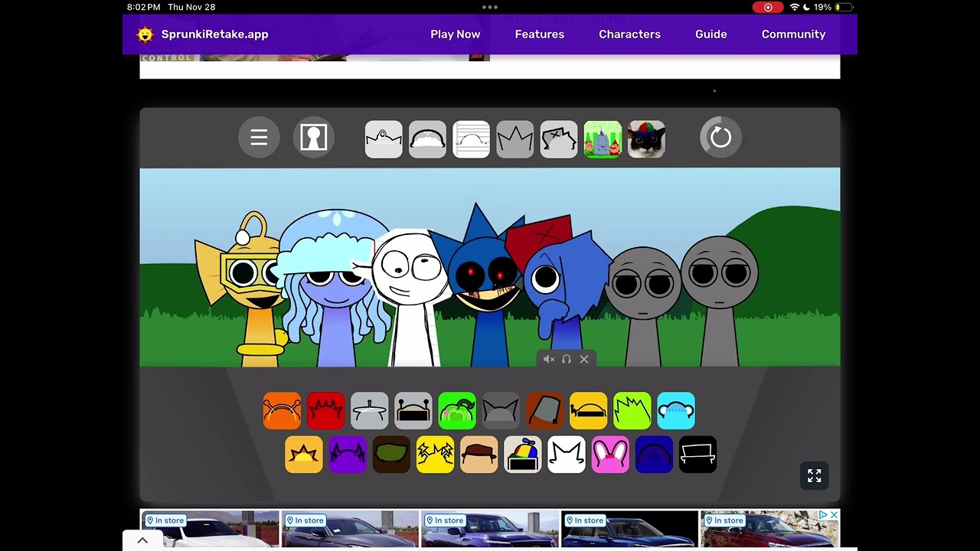Viewport: 980px width, 551px height.
Task: Choose the dark gray cat ears icon
Action: (501, 411)
